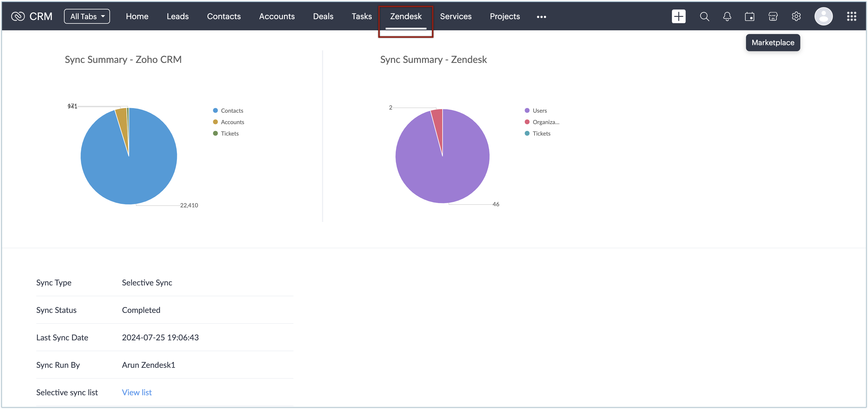The image size is (868, 409).
Task: Switch to the Leads tab
Action: [x=178, y=16]
